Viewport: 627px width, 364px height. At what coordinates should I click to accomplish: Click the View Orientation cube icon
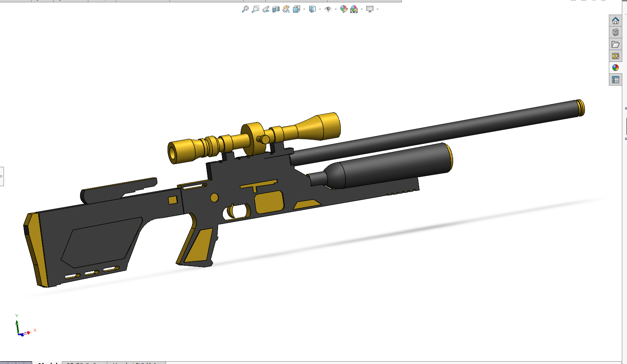tap(297, 9)
